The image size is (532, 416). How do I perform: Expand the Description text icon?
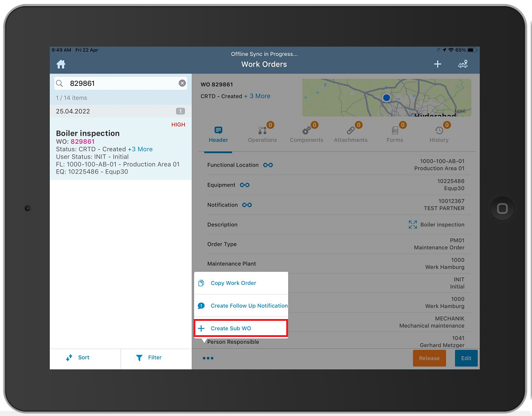point(413,224)
